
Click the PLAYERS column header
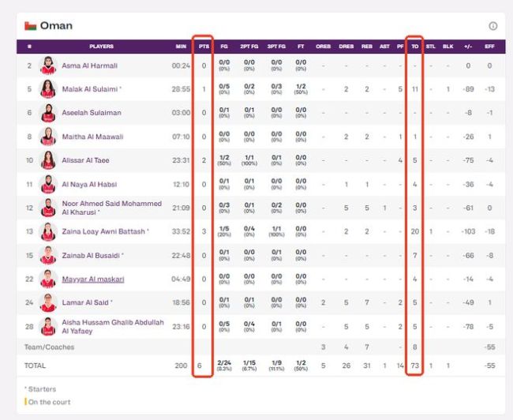point(102,47)
